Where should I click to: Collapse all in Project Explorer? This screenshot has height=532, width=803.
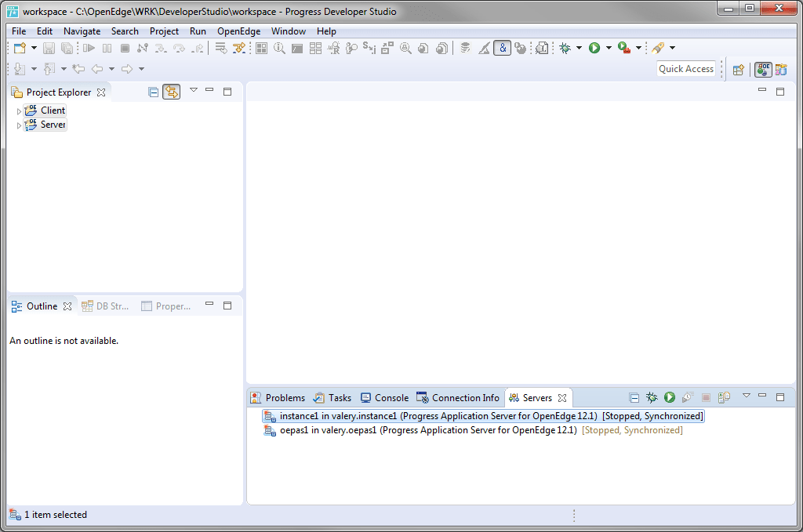(x=153, y=92)
